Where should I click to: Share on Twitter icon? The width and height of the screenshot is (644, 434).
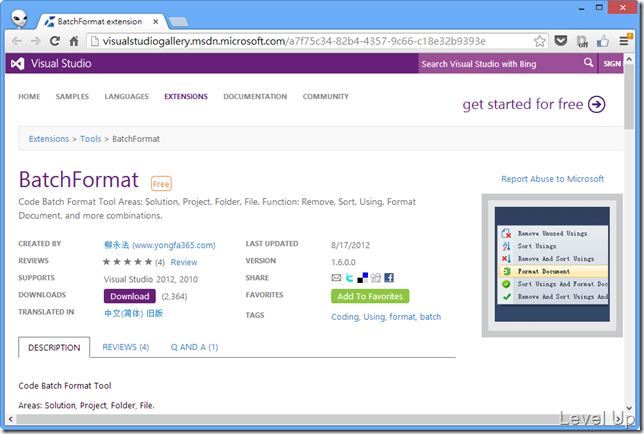click(349, 278)
